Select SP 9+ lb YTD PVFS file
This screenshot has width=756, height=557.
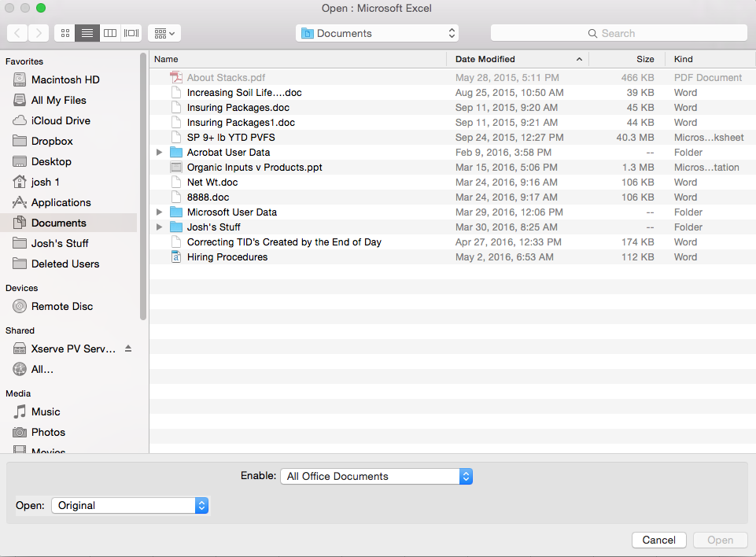(x=452, y=138)
